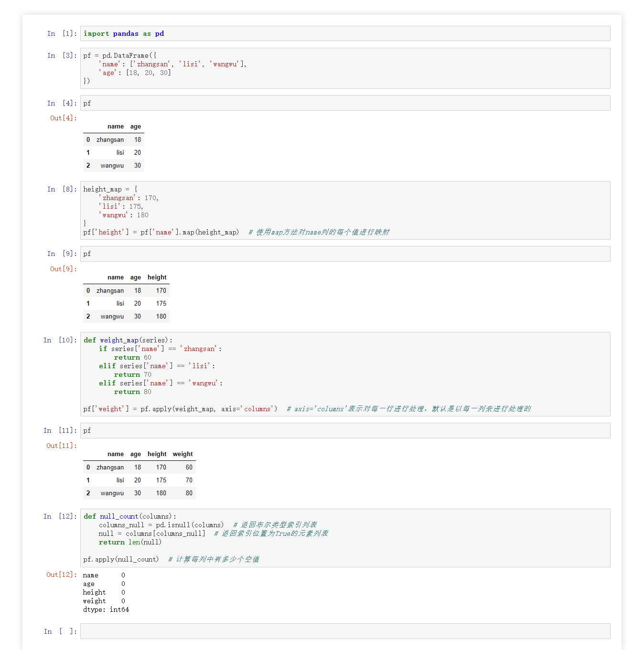Click the Out[12] output prompt
644x650 pixels.
coord(61,575)
